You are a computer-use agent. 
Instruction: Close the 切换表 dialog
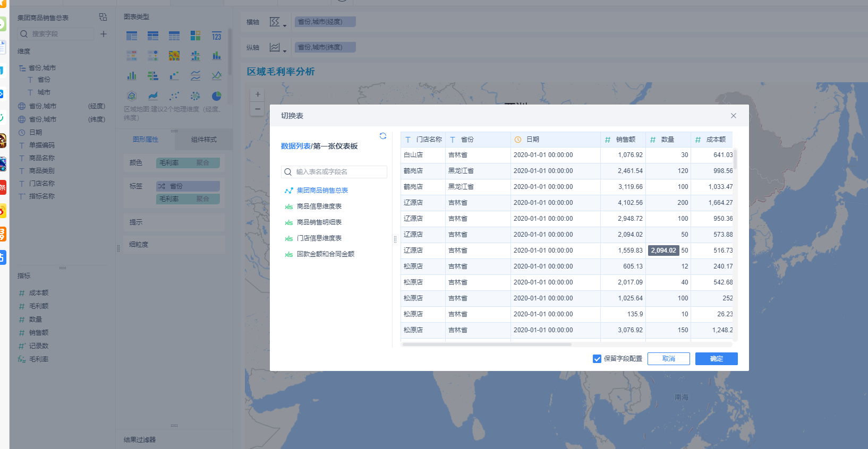(x=733, y=116)
